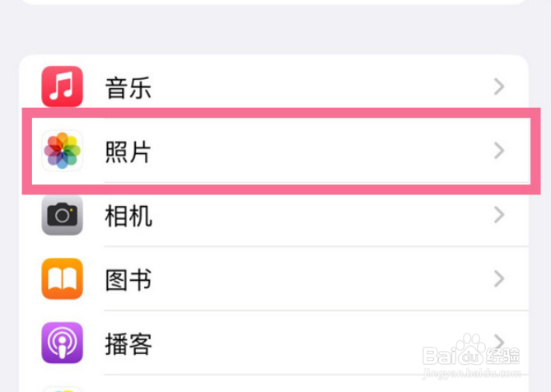Open the 音乐 settings label

click(128, 88)
